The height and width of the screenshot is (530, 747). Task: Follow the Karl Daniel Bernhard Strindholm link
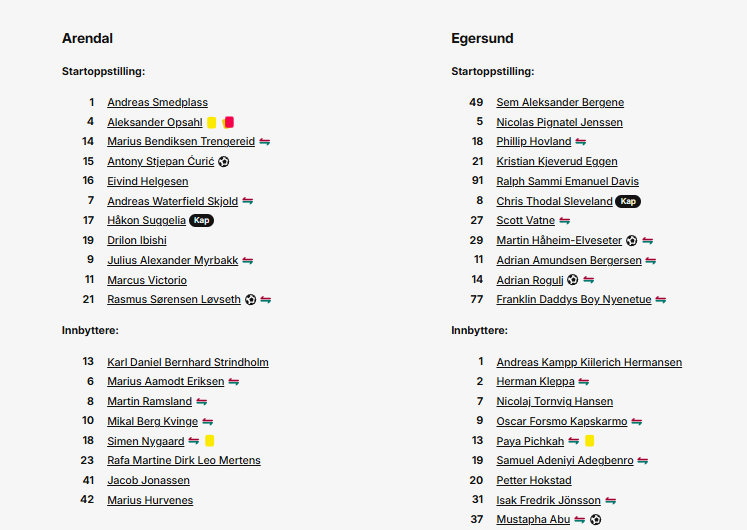pos(188,362)
